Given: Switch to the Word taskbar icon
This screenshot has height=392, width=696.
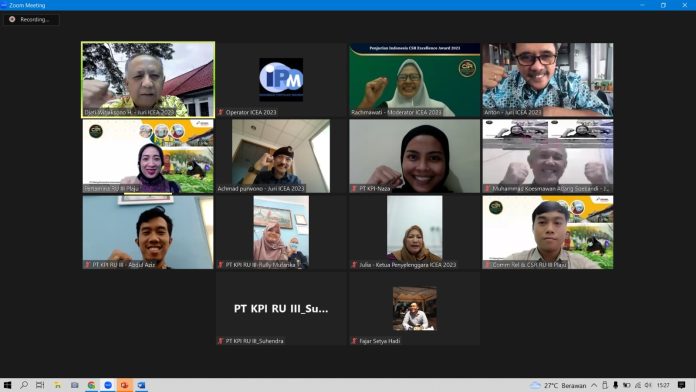Looking at the screenshot, I should tap(141, 385).
